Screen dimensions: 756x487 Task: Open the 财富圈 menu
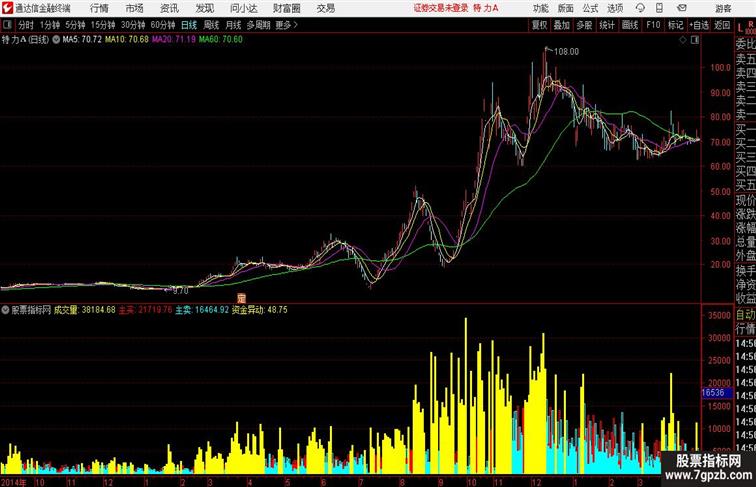click(286, 8)
